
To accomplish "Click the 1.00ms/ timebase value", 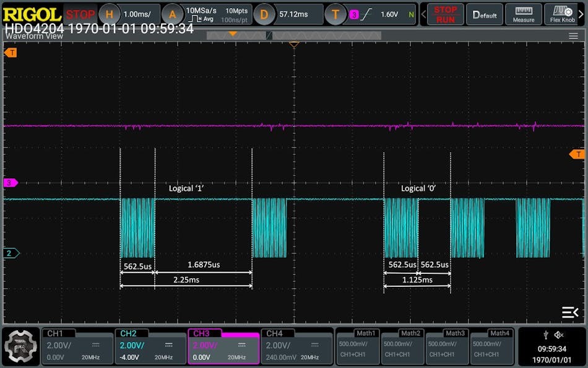I will (x=137, y=14).
